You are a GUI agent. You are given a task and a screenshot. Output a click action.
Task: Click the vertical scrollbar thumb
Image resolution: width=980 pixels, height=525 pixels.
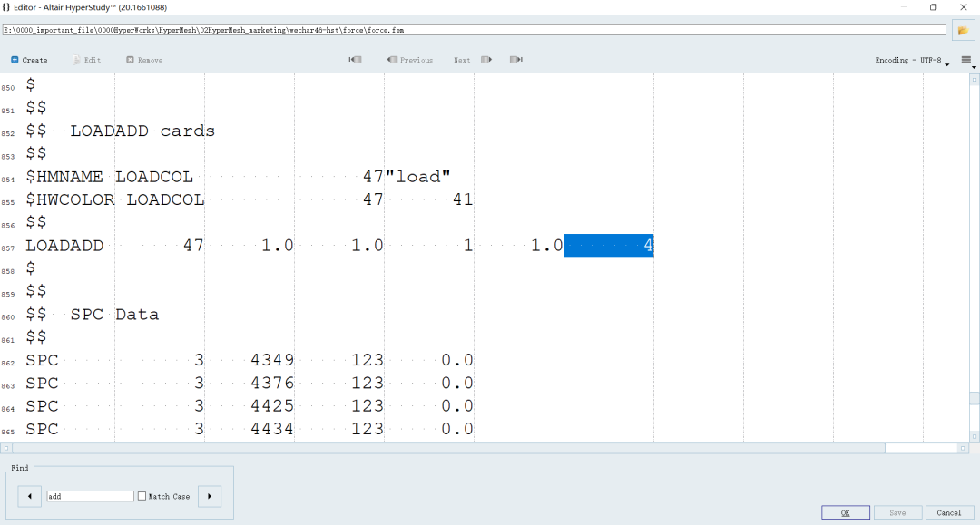pos(974,398)
